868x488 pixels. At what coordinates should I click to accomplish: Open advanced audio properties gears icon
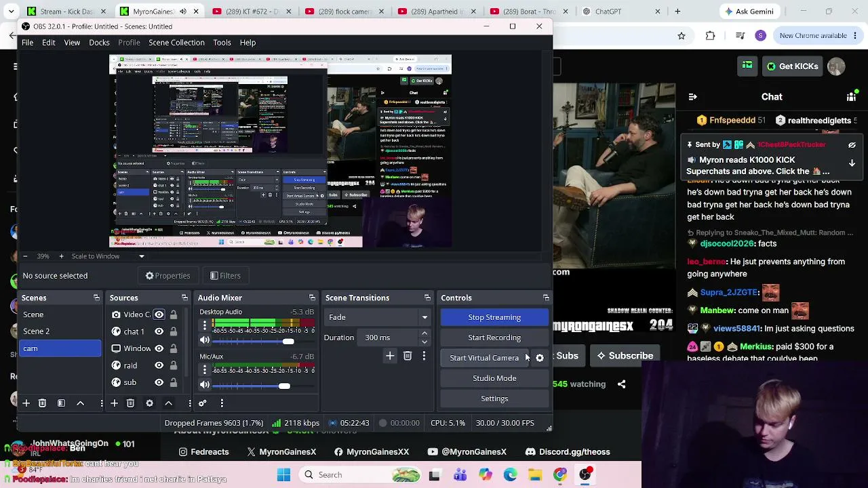202,403
